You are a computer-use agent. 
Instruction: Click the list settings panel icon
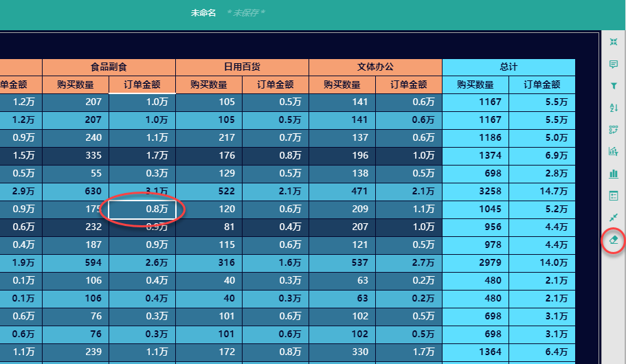point(614,196)
